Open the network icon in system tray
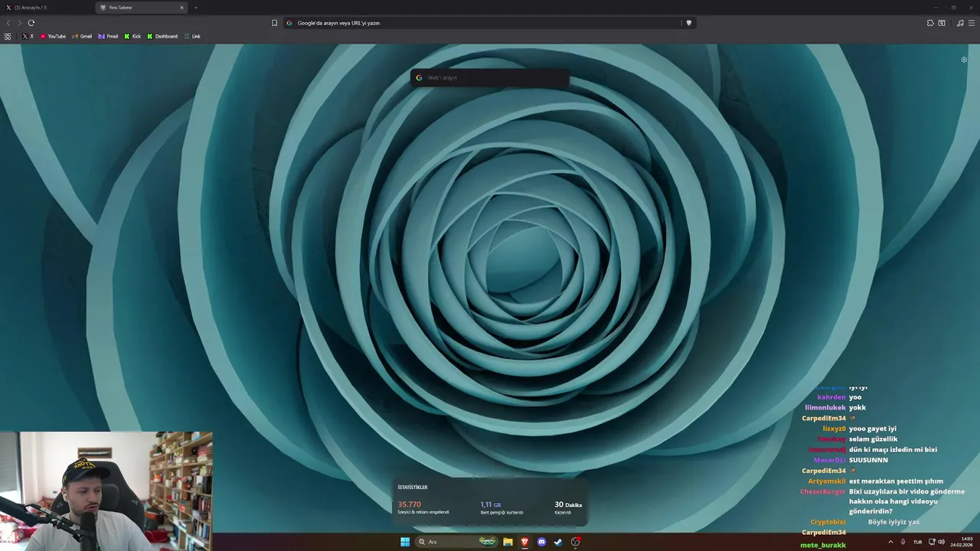Viewport: 980px width, 551px height. [x=932, y=542]
